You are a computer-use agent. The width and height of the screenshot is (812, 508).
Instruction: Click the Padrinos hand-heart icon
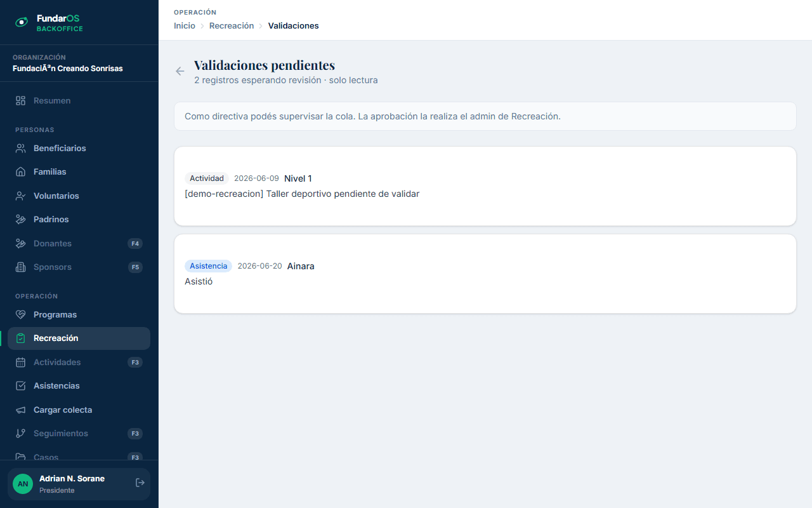coord(20,220)
